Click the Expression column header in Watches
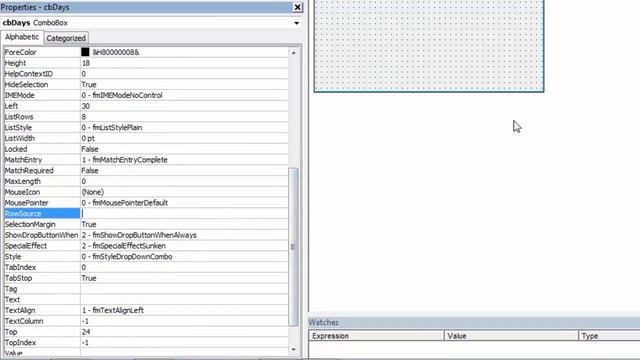The image size is (640, 360). click(x=376, y=336)
